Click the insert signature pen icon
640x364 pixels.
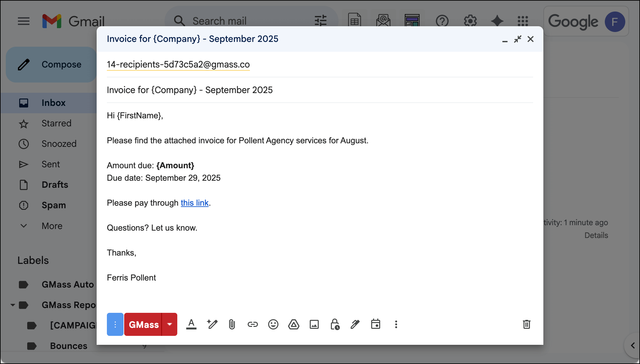tap(355, 324)
